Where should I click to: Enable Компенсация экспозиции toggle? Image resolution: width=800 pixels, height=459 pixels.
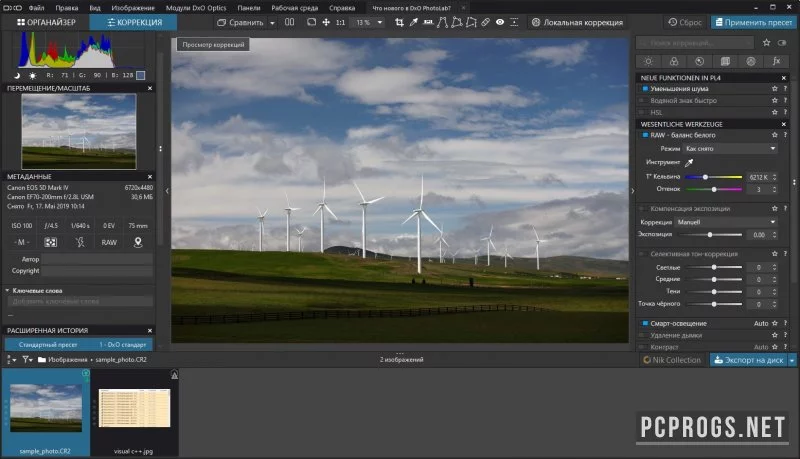[x=643, y=209]
